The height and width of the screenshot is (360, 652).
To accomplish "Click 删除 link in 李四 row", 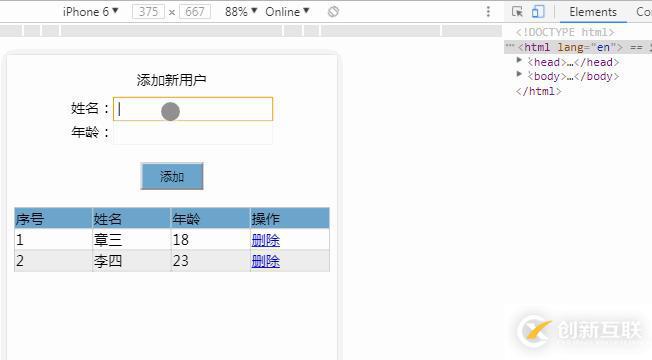I will point(265,261).
